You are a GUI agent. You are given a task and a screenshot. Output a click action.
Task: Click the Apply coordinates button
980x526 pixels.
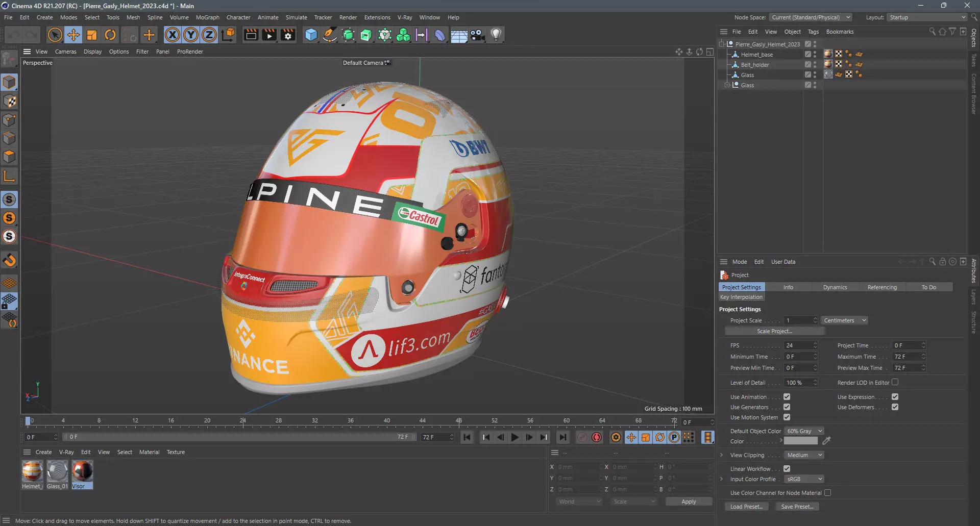(689, 502)
